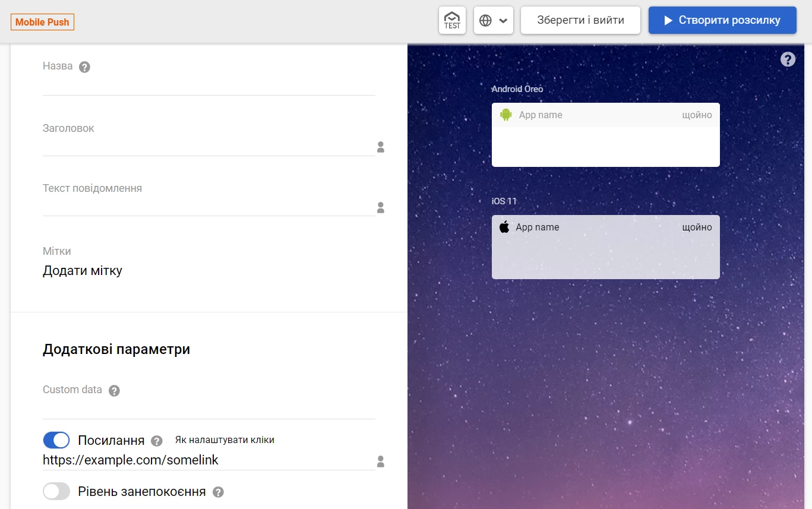Click щойно timestamp in Android preview
This screenshot has height=509, width=812.
click(x=697, y=115)
